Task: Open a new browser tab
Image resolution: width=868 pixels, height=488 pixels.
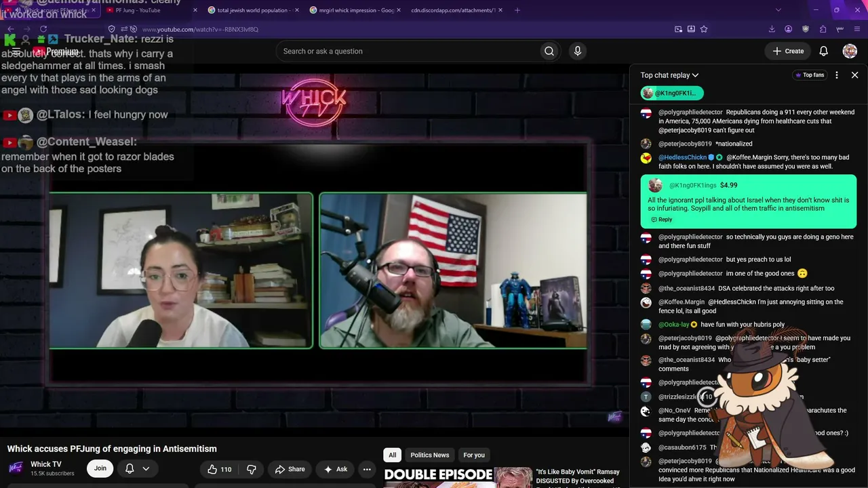Action: pos(517,10)
